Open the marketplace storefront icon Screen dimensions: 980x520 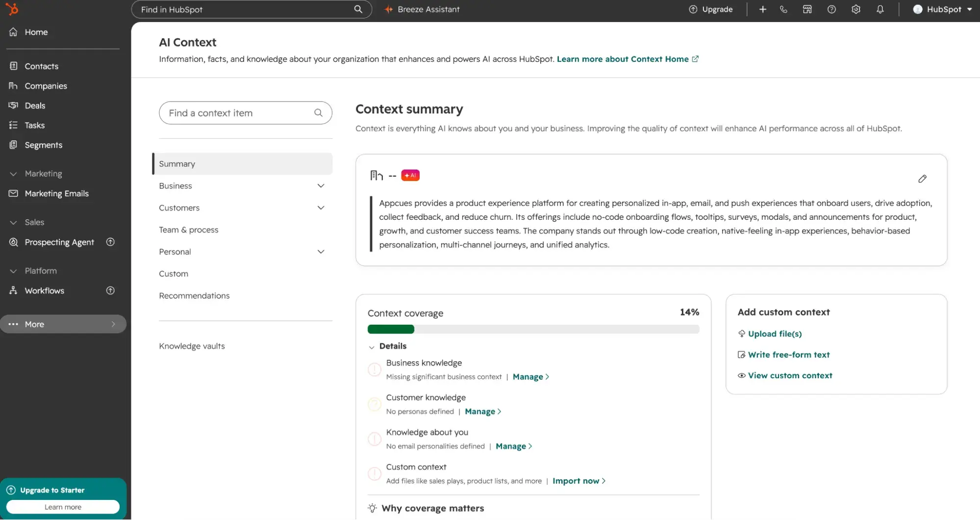pyautogui.click(x=807, y=9)
